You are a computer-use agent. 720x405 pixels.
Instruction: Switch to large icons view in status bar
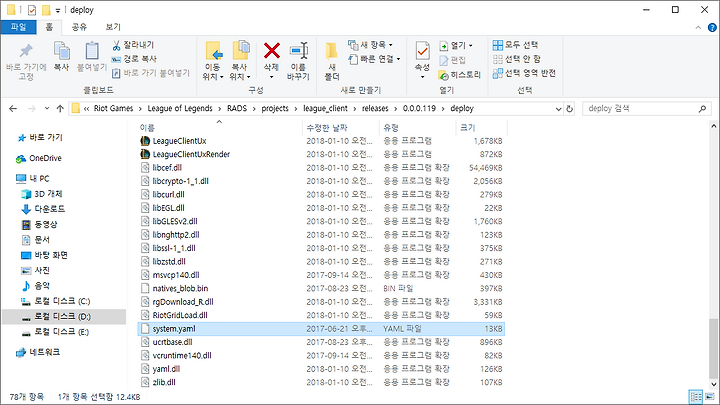[710, 397]
